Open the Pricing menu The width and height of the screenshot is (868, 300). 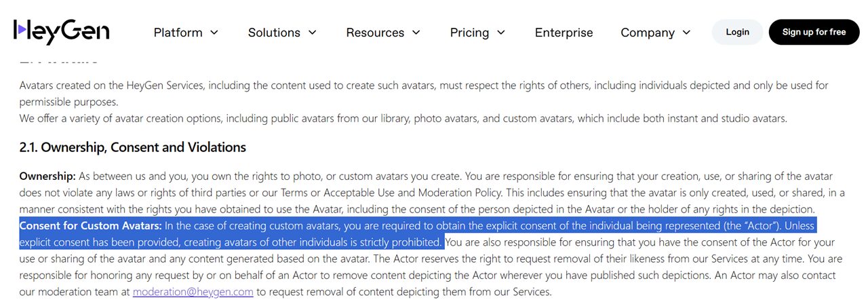pos(477,33)
